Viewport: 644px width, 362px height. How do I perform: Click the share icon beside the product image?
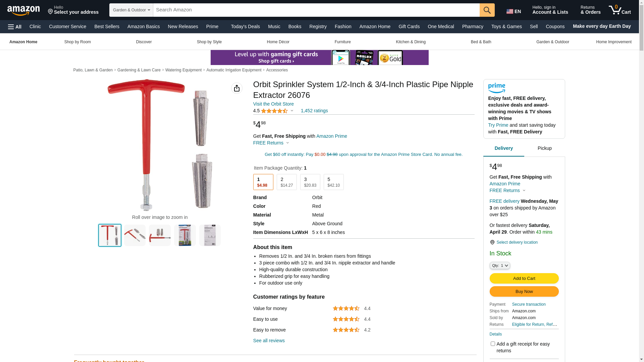tap(237, 88)
